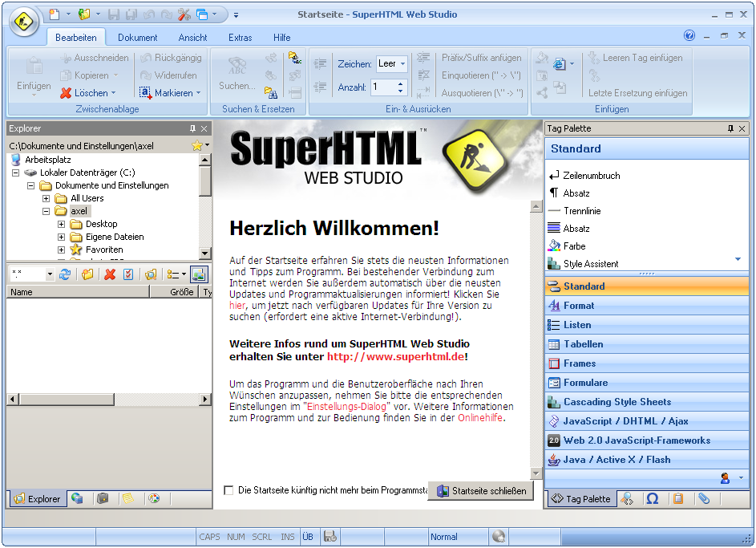The image size is (756, 548).
Task: Click the file properties checkmark icon
Action: pos(128,274)
